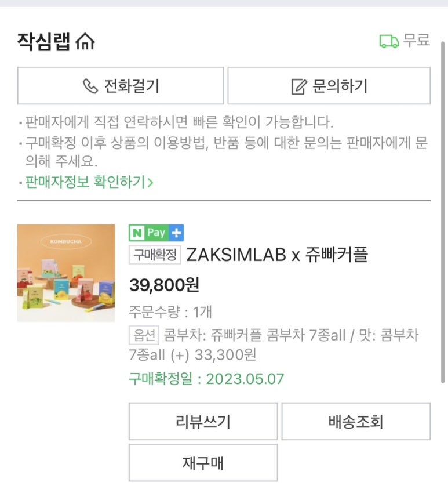Open the 작심랩 store name
This screenshot has width=448, height=489.
pos(43,42)
